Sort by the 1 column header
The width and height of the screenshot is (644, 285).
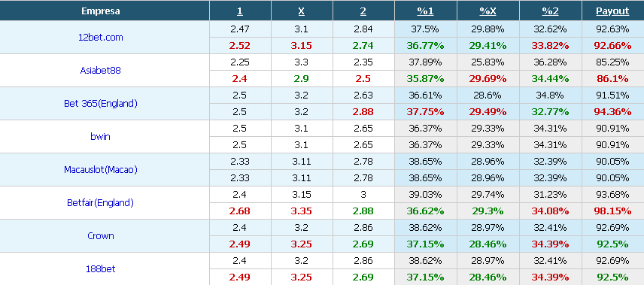[x=240, y=11]
